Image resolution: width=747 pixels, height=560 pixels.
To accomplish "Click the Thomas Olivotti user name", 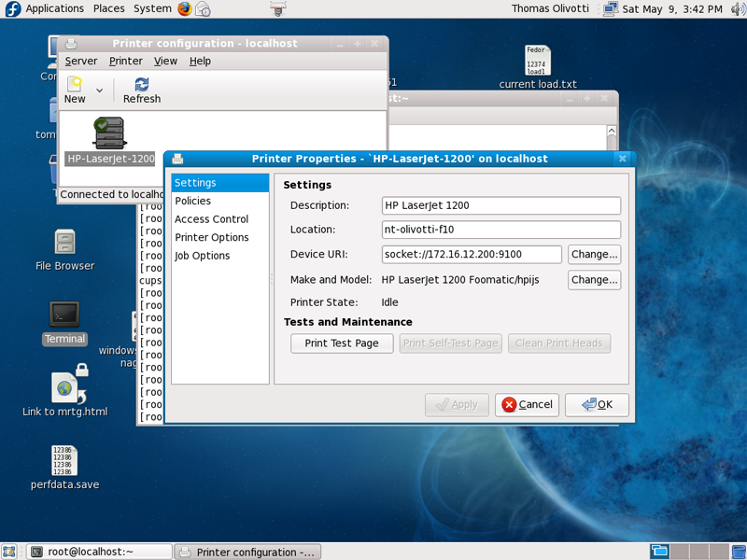I will click(x=550, y=8).
